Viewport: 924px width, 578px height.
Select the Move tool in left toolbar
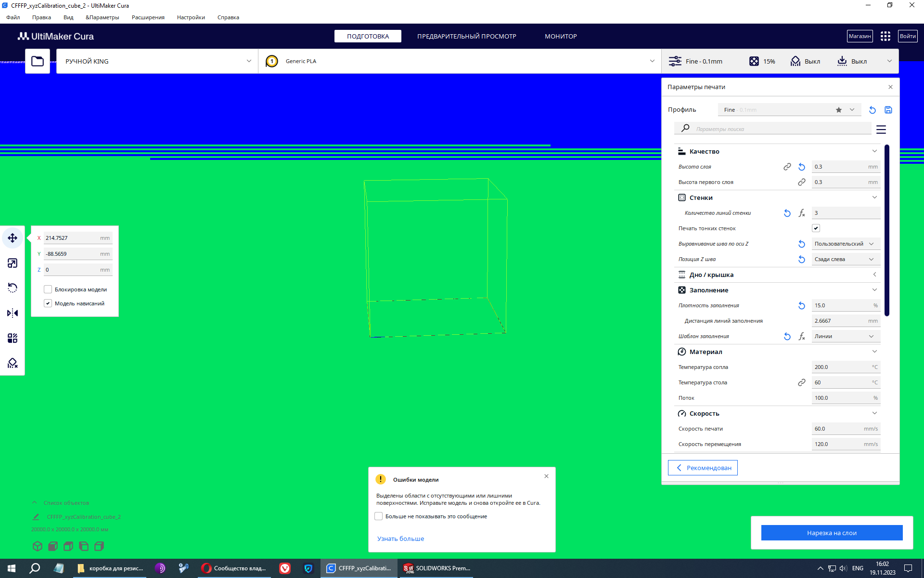click(13, 238)
